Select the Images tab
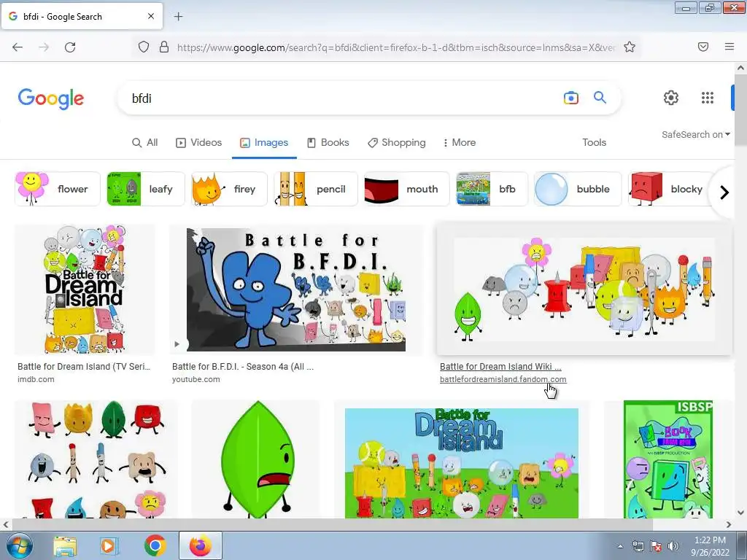Screen dimensions: 747x560 264,142
